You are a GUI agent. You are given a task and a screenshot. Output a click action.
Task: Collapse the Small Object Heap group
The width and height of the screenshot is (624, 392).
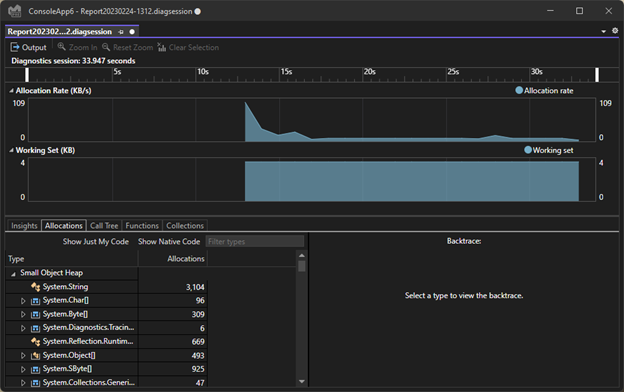click(x=14, y=274)
